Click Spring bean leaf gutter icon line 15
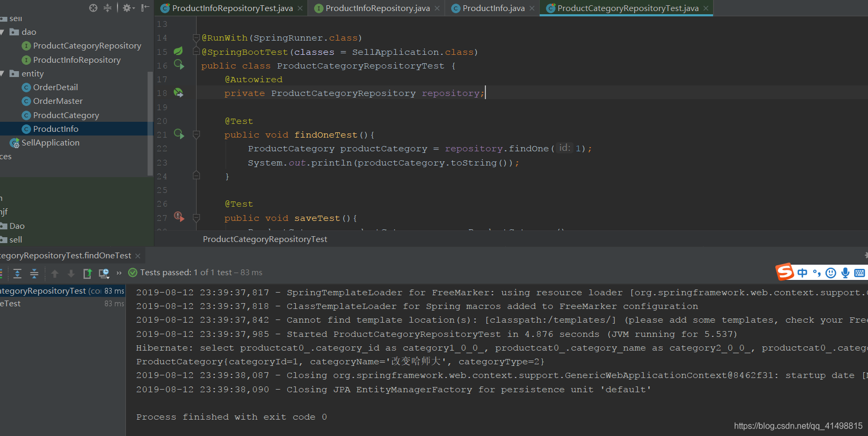Image resolution: width=868 pixels, height=436 pixels. (178, 51)
